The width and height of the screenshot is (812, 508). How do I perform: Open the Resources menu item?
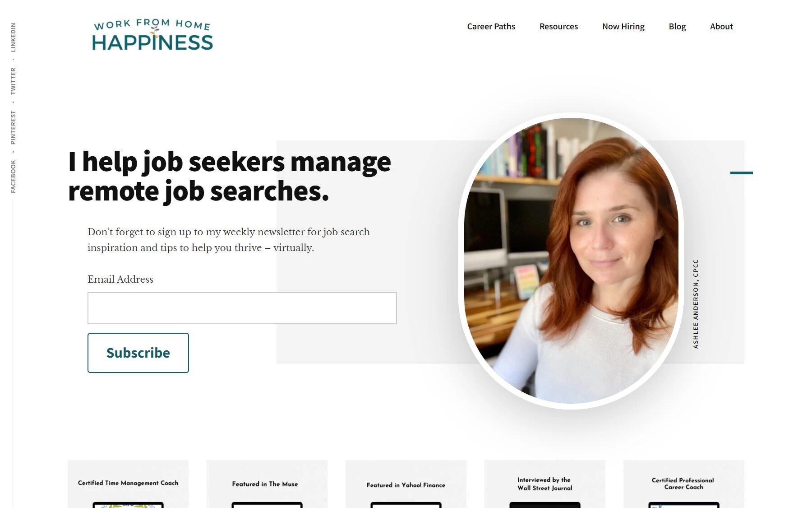(558, 27)
